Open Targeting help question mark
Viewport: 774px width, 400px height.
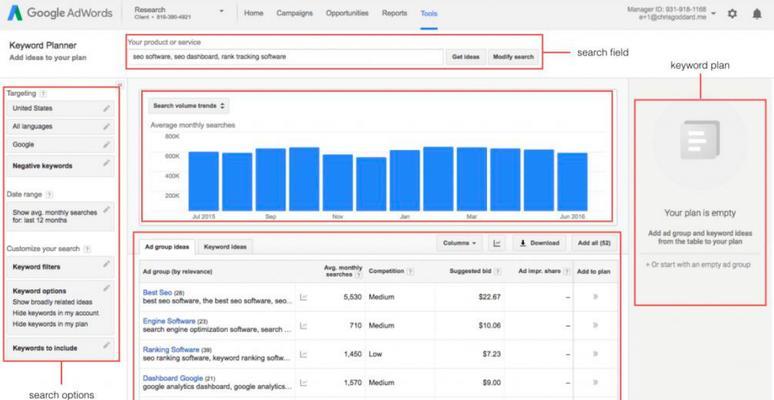(x=43, y=93)
